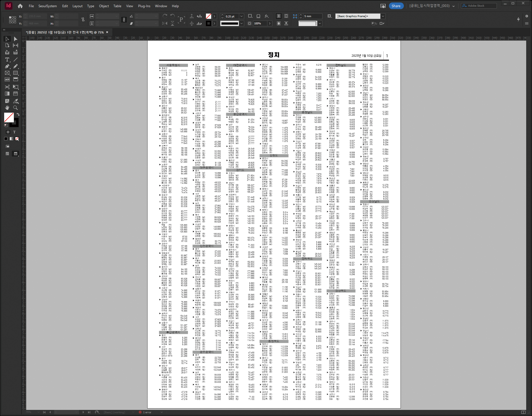Viewport: 532px width, 416px height.
Task: Toggle Preview screen mode button
Action: [x=16, y=154]
